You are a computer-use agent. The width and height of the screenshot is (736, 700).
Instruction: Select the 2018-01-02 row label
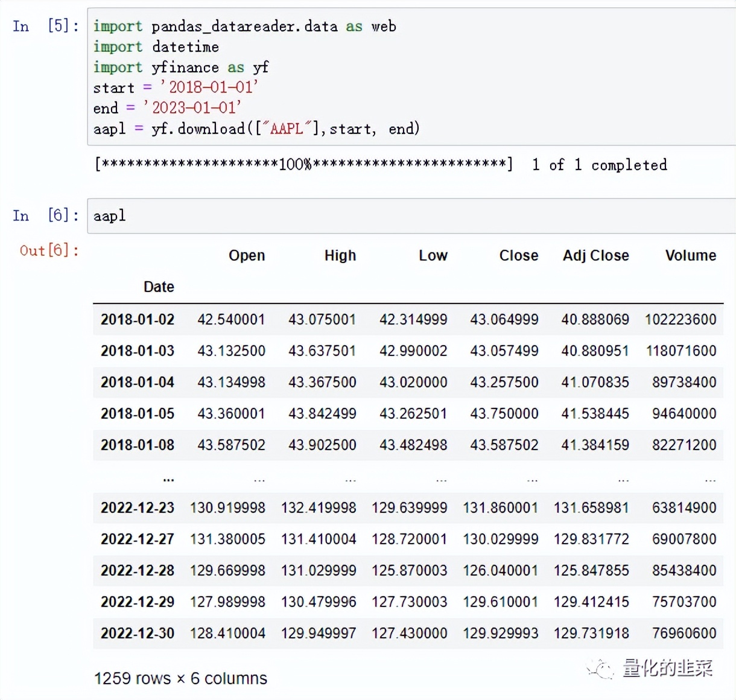click(x=138, y=319)
